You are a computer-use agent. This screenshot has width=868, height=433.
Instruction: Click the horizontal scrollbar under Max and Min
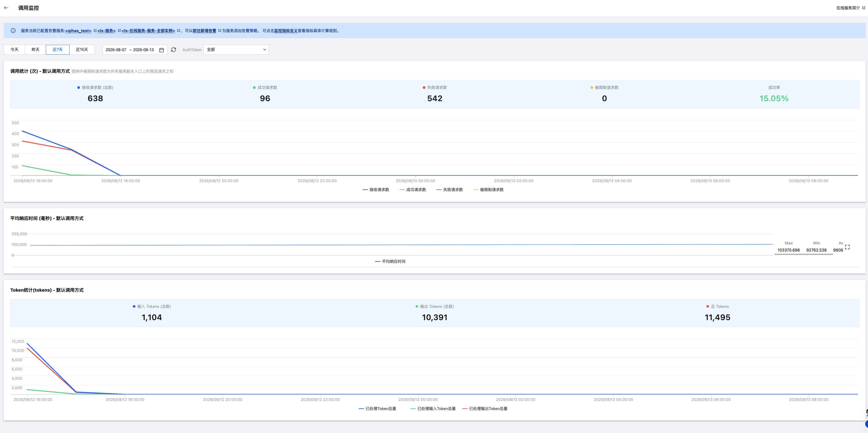pyautogui.click(x=804, y=254)
